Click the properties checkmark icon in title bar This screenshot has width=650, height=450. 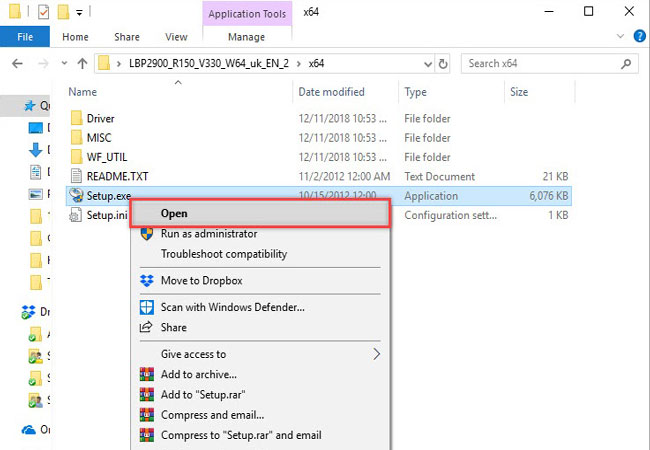tap(42, 12)
